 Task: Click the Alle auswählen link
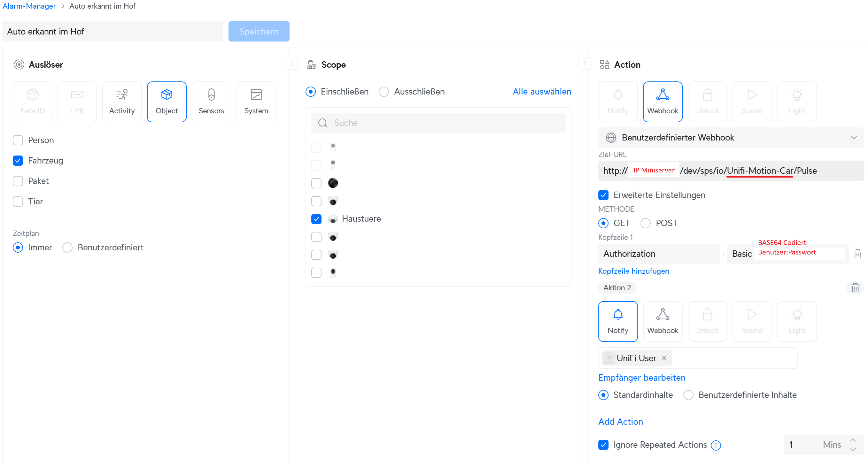tap(541, 92)
